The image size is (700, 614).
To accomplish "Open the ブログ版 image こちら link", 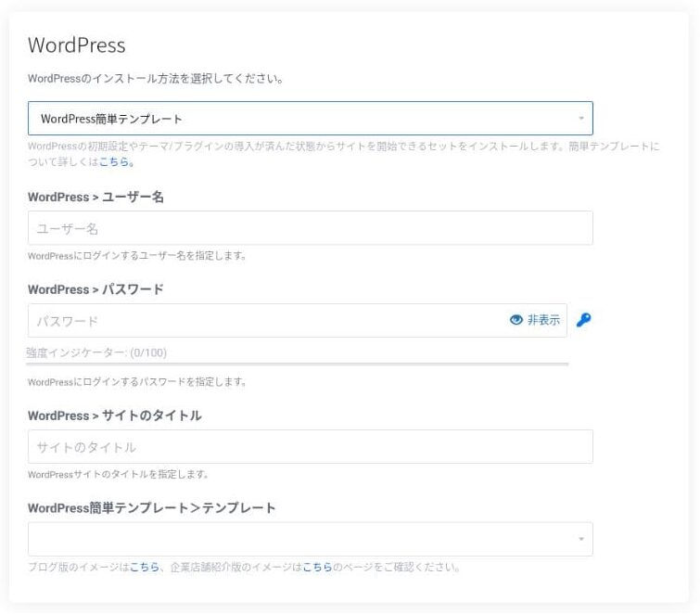I will click(x=144, y=567).
